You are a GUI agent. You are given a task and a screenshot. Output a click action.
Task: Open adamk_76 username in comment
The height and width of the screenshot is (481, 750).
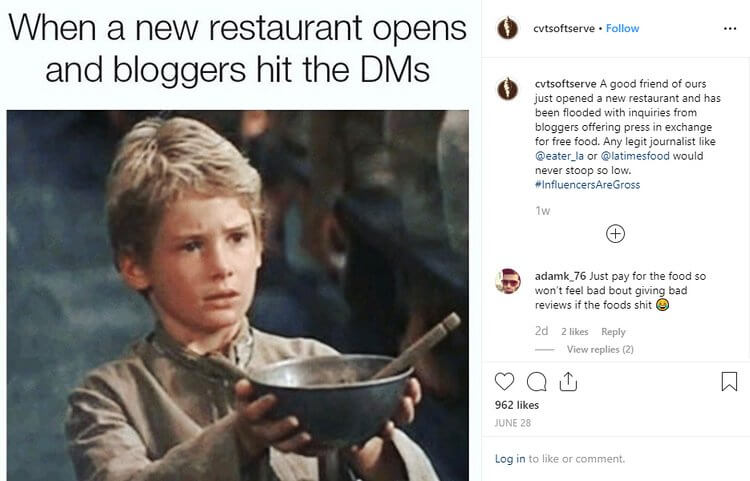[x=560, y=276]
